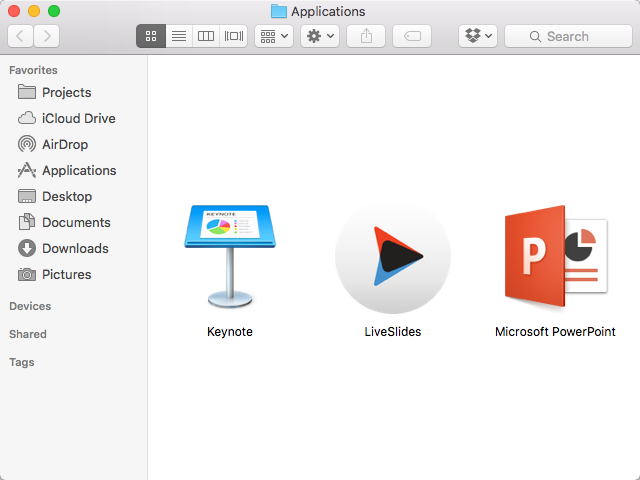
Task: Close the Finder window
Action: (x=14, y=11)
